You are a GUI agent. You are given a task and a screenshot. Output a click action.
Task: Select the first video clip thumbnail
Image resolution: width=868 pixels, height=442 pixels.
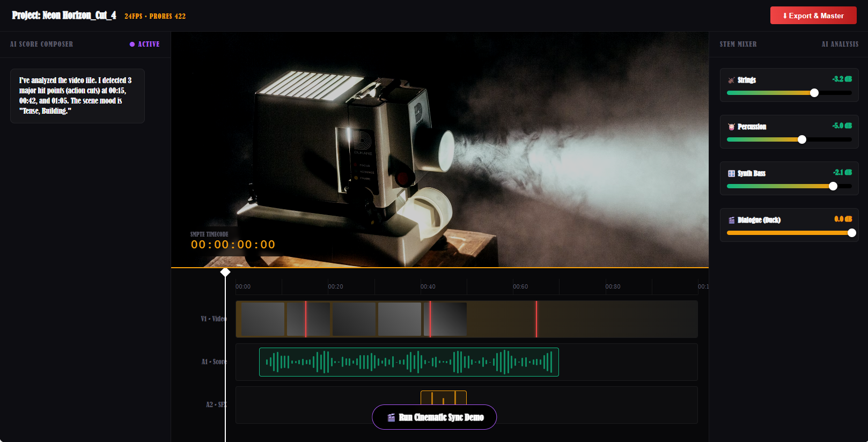[x=263, y=319]
